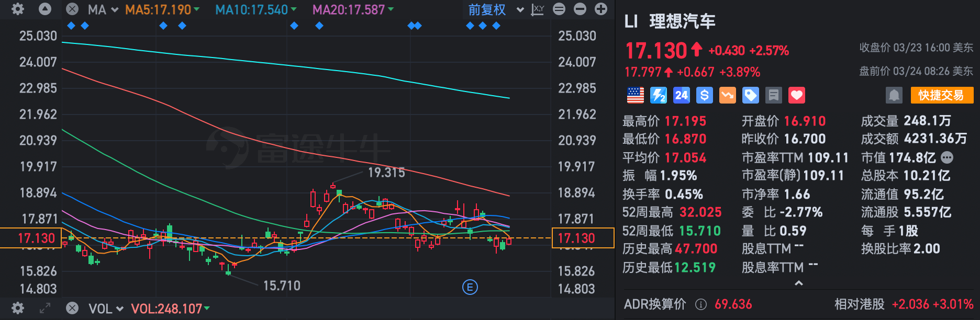Screen dimensions: 980x320
Task: Click the 成交额 4231.36万 value
Action: tap(935, 139)
